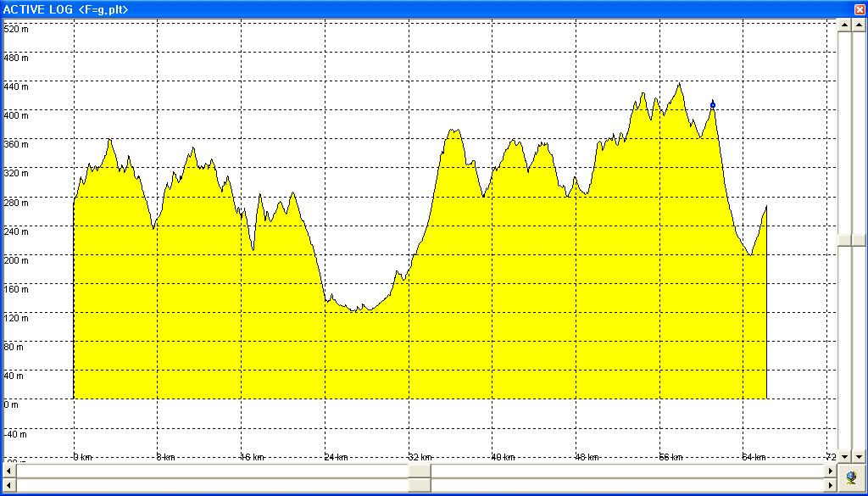Click the inner vertical scrollbar thumb
The image size is (868, 496).
(x=845, y=240)
